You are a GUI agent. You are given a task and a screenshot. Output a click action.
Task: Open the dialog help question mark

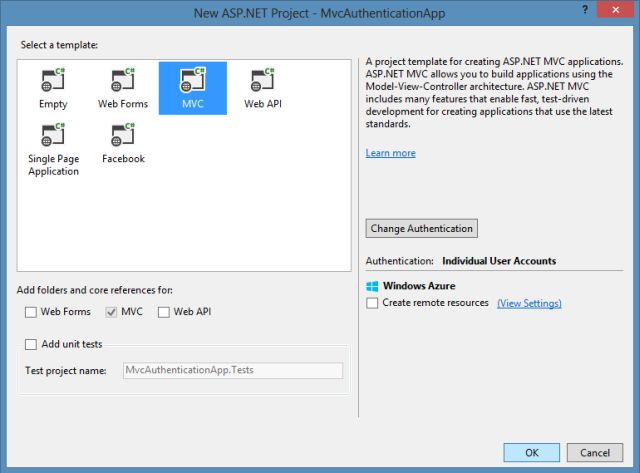tap(585, 10)
